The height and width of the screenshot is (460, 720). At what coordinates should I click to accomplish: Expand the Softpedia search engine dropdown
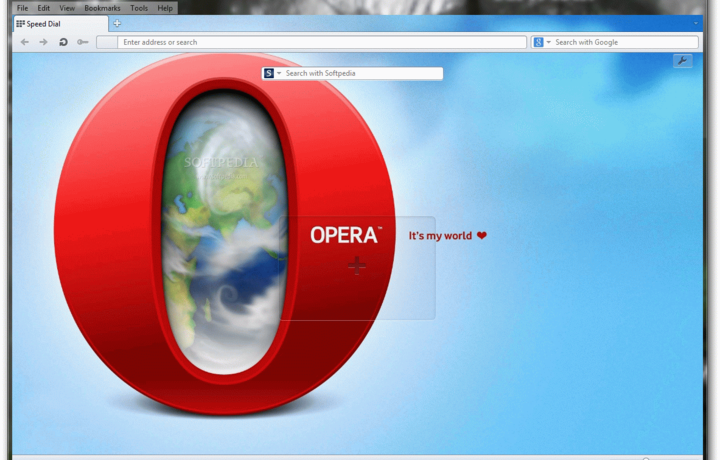(x=279, y=73)
